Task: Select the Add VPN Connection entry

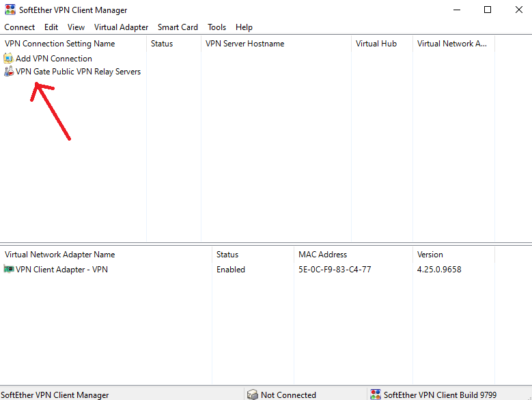Action: click(54, 58)
